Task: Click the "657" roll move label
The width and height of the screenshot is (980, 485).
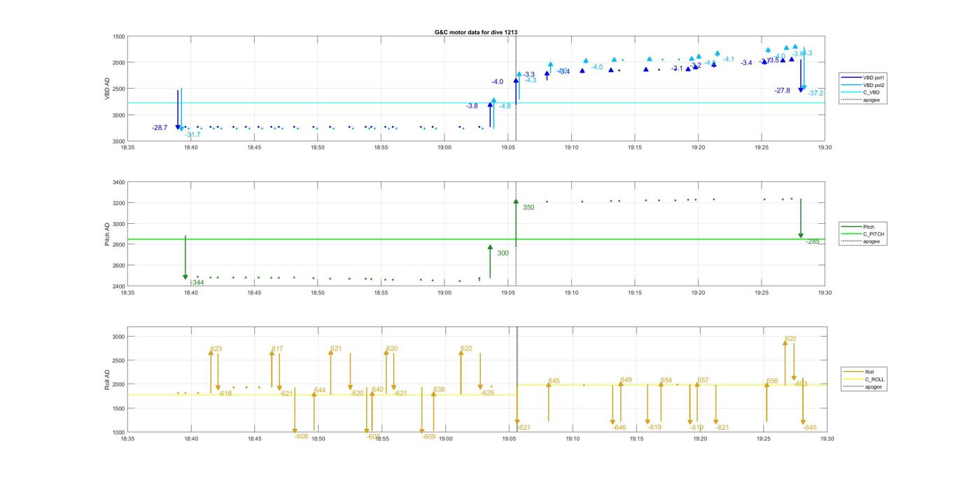Action: (x=703, y=381)
